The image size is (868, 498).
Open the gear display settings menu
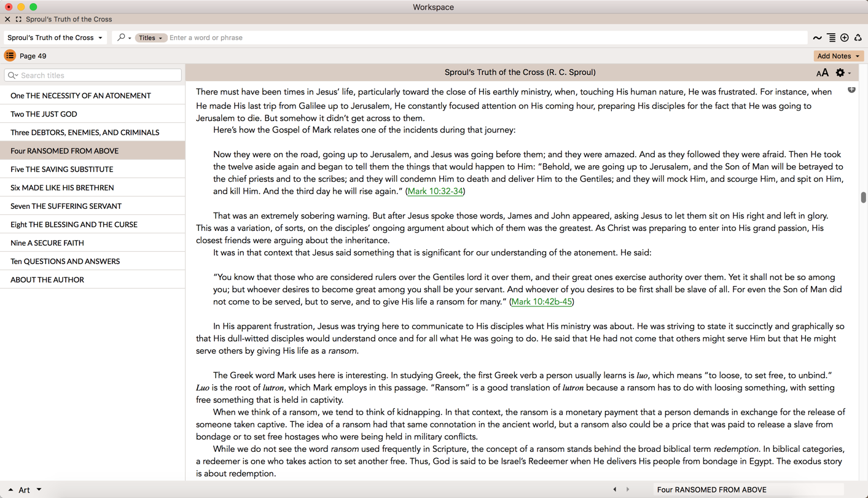[x=843, y=72]
